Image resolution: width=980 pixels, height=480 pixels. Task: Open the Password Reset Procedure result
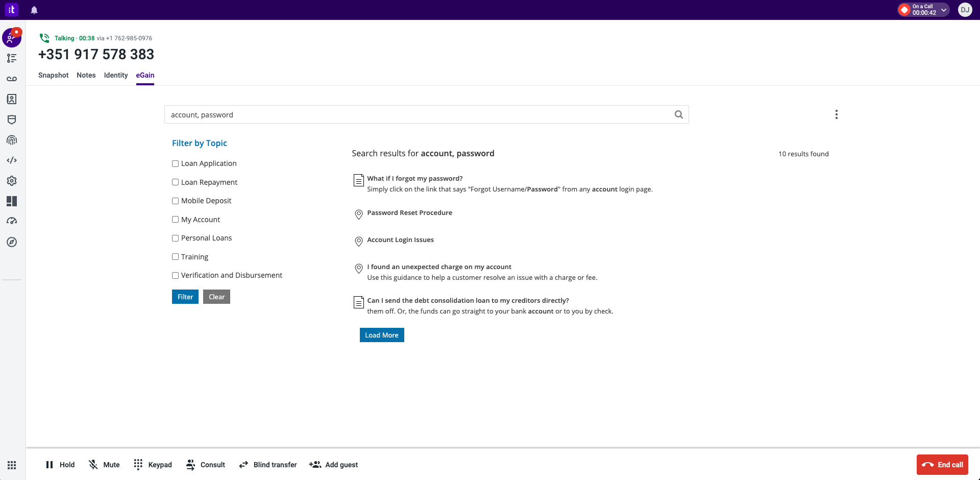click(x=409, y=213)
